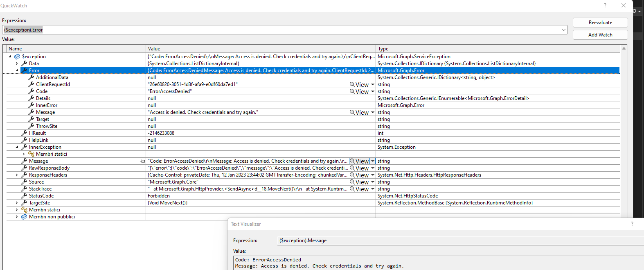Open visualizer dropdown arrow for StackTrace
This screenshot has height=270, width=644.
[373, 189]
